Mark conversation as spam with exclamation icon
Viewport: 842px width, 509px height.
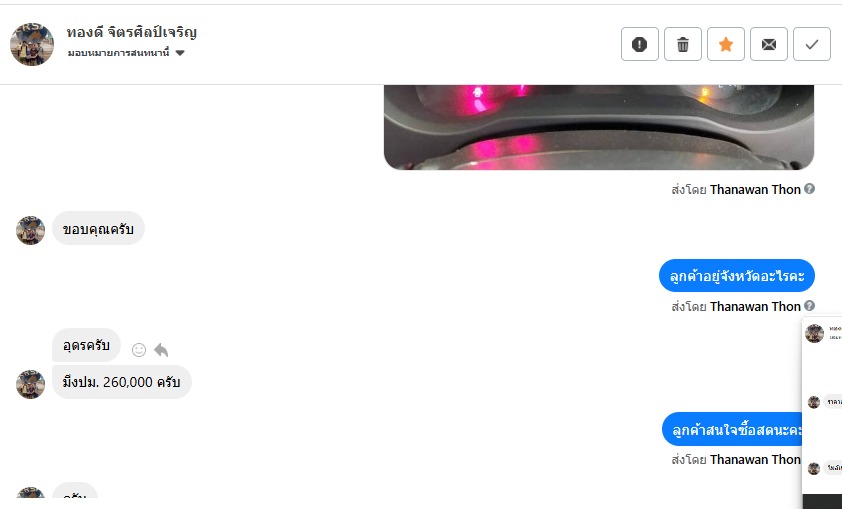[640, 44]
